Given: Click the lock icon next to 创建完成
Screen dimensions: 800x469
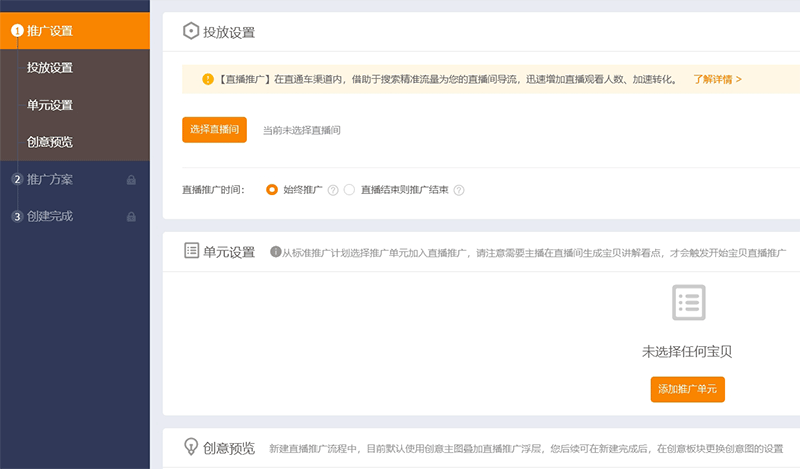Looking at the screenshot, I should [131, 217].
